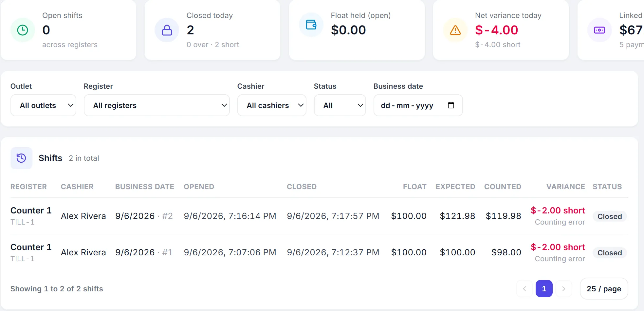Click Alex Rivera in the shift #1 row

(x=83, y=252)
